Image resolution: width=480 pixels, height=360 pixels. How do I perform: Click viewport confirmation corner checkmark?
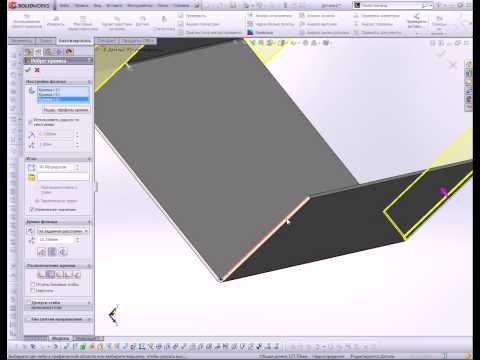(441, 54)
